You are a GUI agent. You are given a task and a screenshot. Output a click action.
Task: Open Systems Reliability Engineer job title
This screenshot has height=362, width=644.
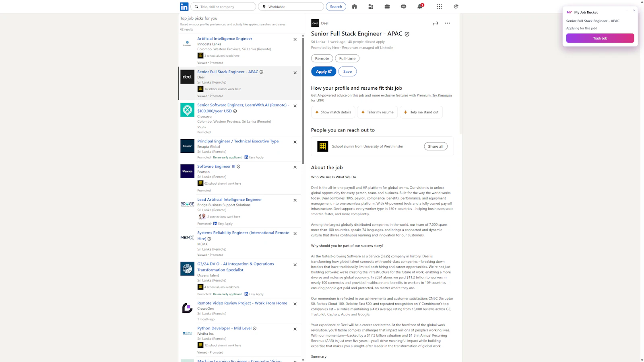pos(243,236)
